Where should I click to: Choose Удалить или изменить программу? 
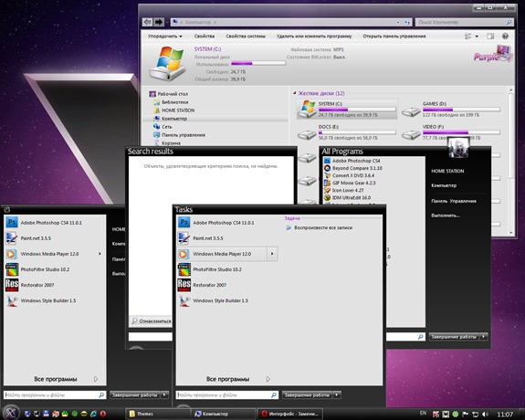[314, 36]
